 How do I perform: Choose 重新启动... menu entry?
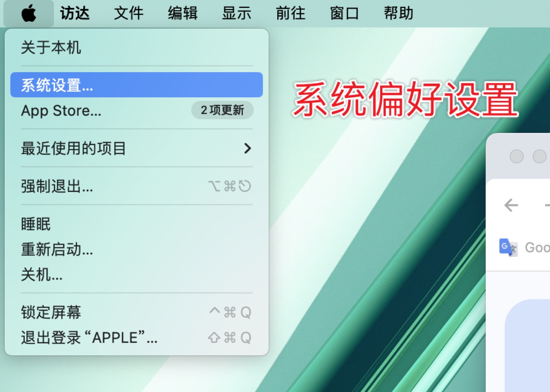[136, 249]
